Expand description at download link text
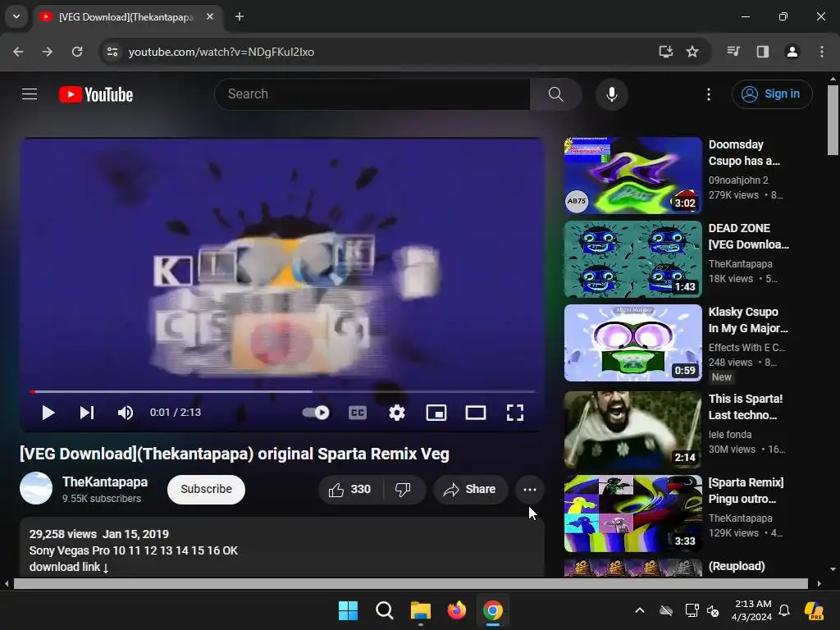 point(69,567)
